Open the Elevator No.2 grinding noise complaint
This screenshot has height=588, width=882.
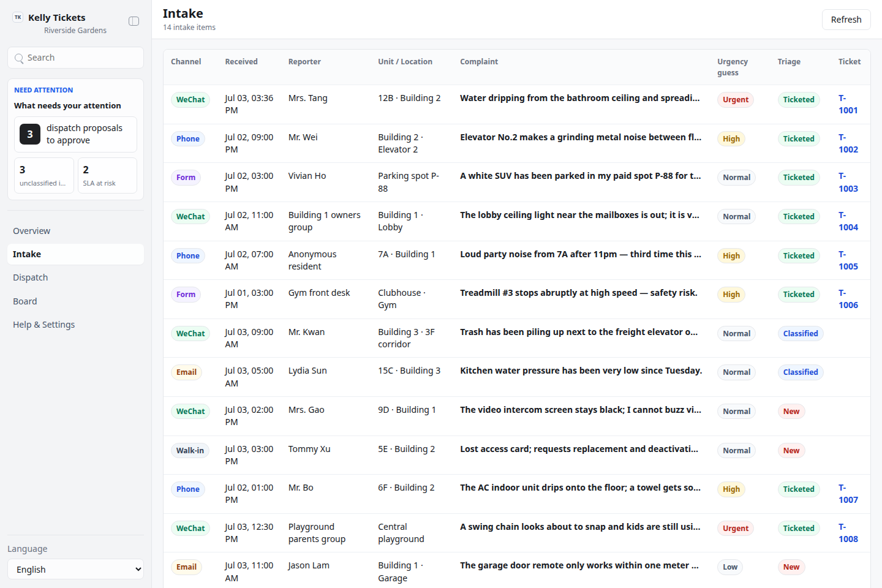point(581,137)
